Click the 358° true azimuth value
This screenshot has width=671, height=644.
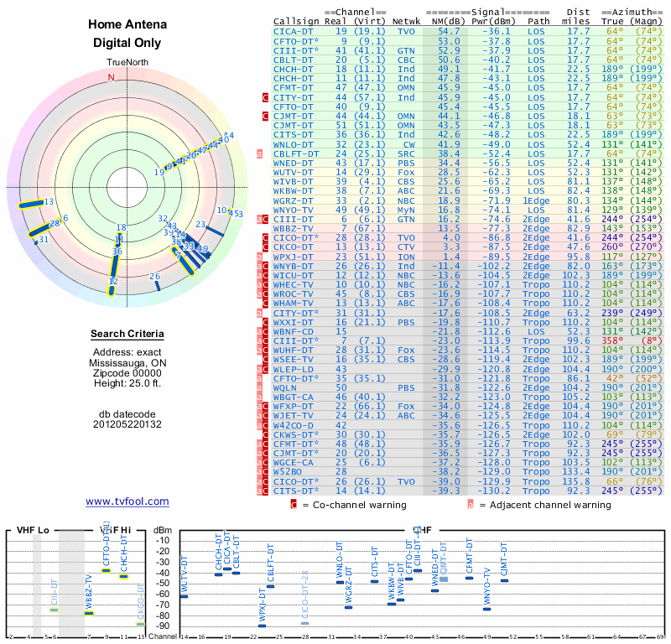click(612, 340)
